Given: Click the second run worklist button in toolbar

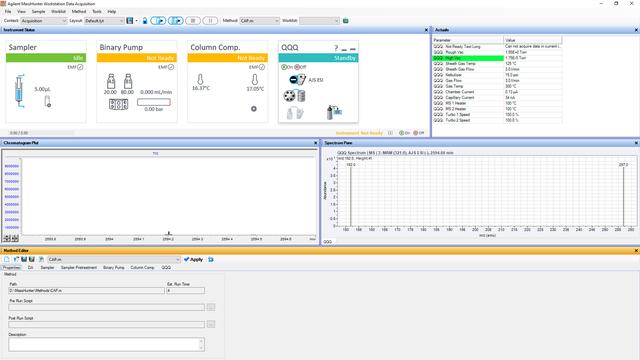Looking at the screenshot, I should click(176, 20).
